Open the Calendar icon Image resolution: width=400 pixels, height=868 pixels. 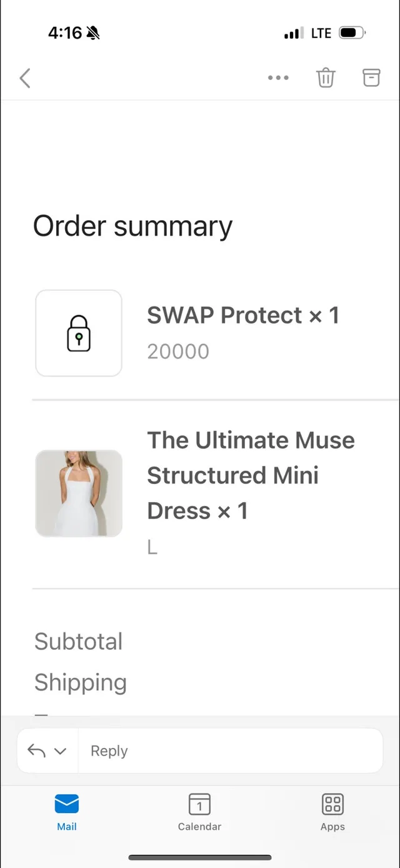(x=199, y=804)
